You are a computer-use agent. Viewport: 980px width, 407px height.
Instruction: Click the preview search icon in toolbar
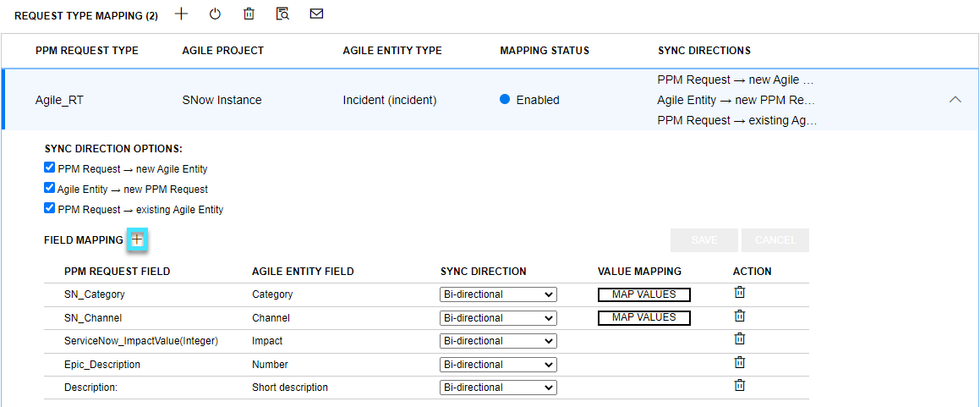coord(282,14)
